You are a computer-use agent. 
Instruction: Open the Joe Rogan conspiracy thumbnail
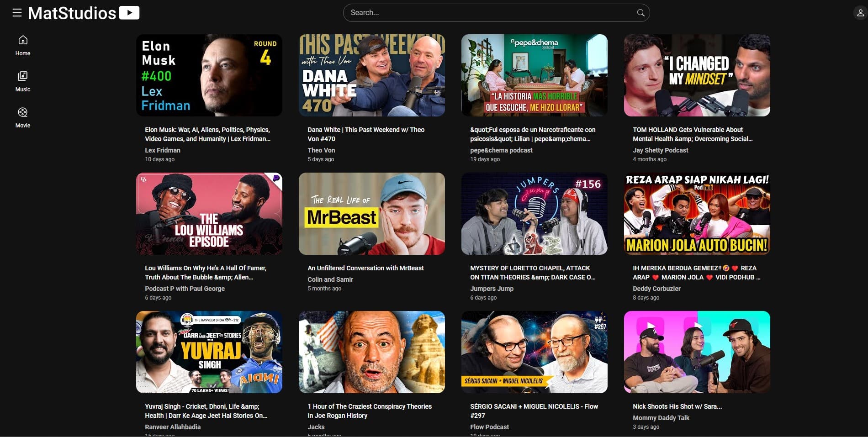point(372,352)
